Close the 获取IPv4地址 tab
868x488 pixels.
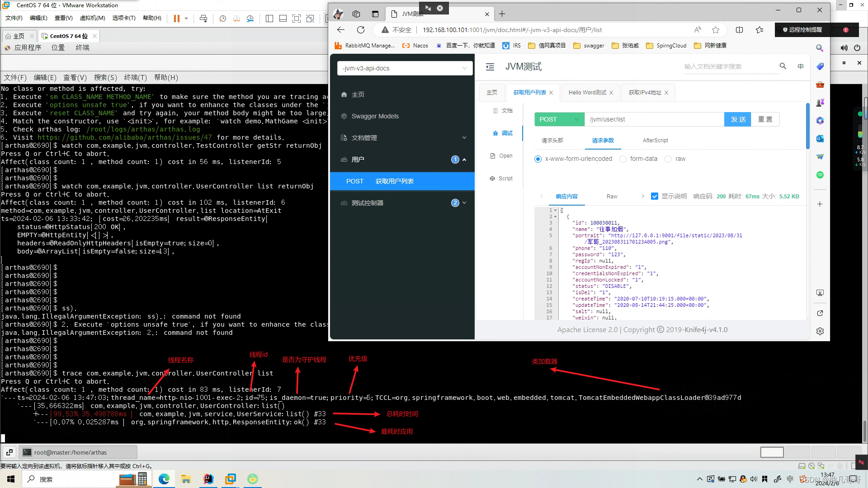(x=666, y=93)
